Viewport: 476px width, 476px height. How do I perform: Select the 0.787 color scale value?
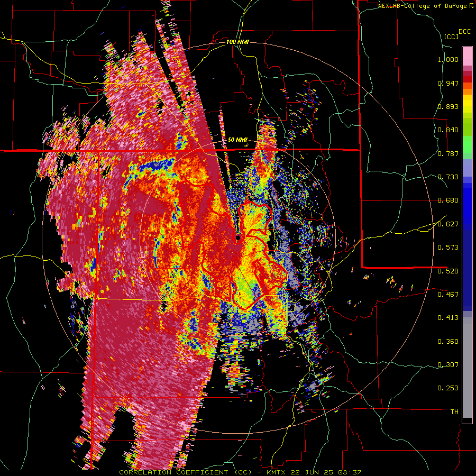(x=448, y=153)
